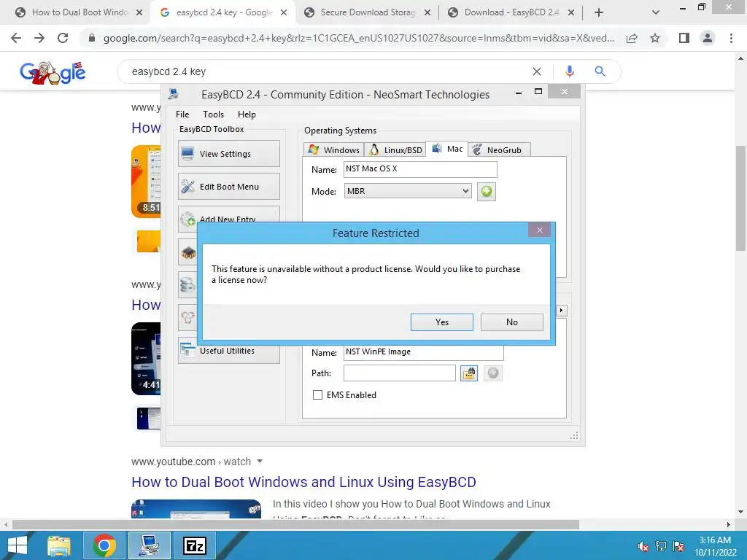The image size is (747, 560).
Task: Open Chrome profile avatar
Action: (708, 38)
